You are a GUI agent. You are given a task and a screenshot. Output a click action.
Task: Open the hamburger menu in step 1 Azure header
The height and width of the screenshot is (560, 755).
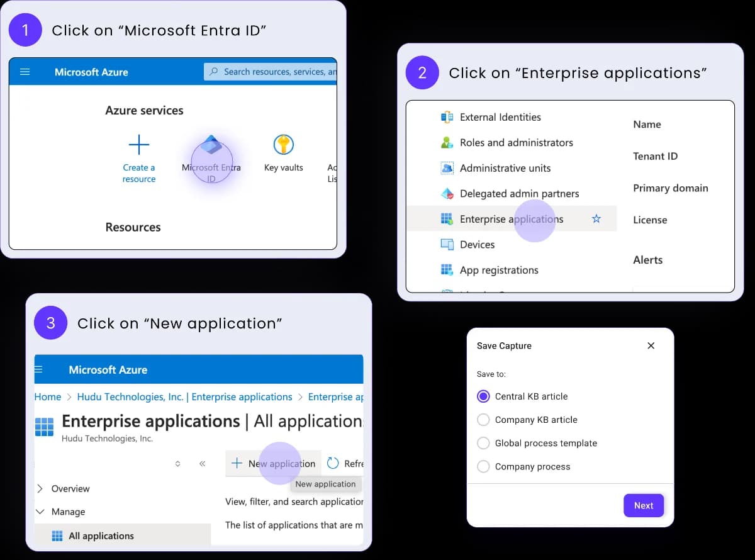pos(25,72)
